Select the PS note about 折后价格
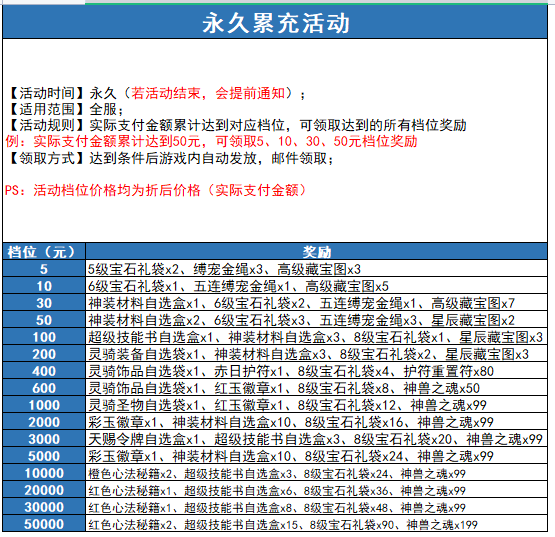Viewport: 555px width, 537px height. (x=155, y=190)
